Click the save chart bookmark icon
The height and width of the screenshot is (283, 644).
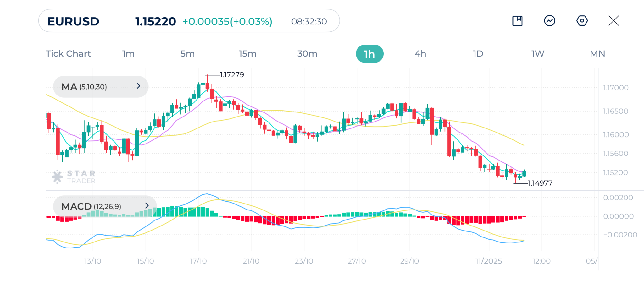(517, 21)
